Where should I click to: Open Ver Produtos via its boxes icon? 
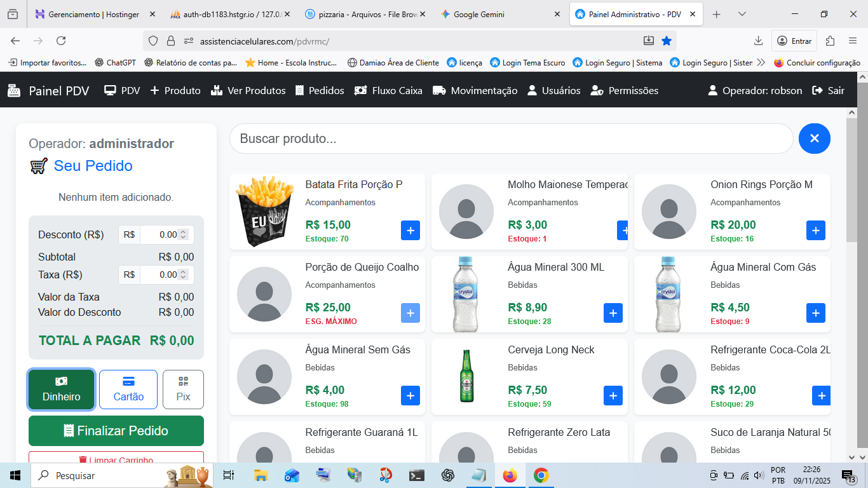215,90
